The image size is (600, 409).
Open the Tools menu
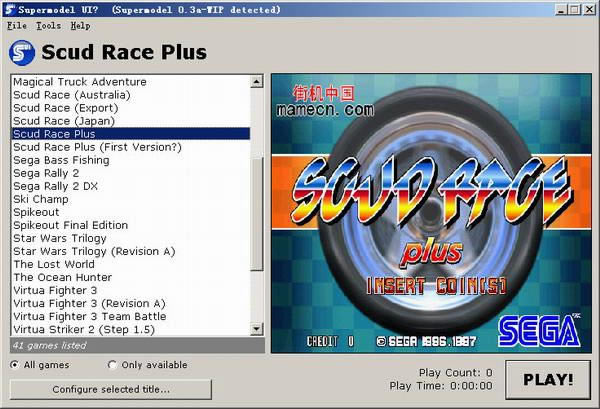click(48, 25)
